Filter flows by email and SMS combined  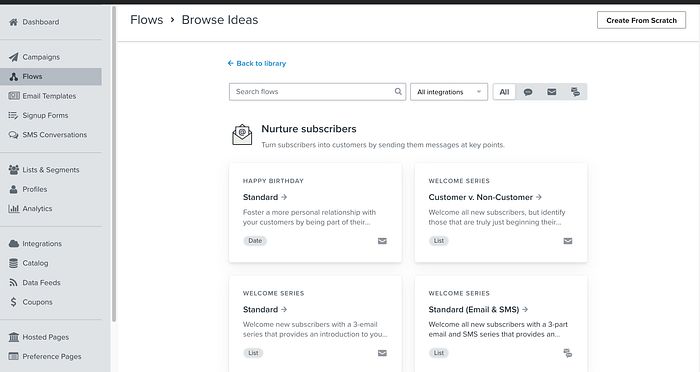pyautogui.click(x=575, y=92)
